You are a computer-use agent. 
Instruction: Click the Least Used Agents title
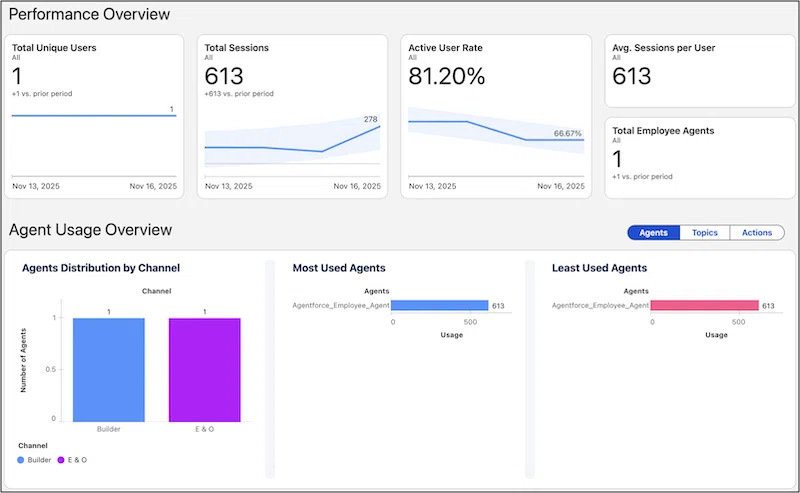tap(599, 268)
